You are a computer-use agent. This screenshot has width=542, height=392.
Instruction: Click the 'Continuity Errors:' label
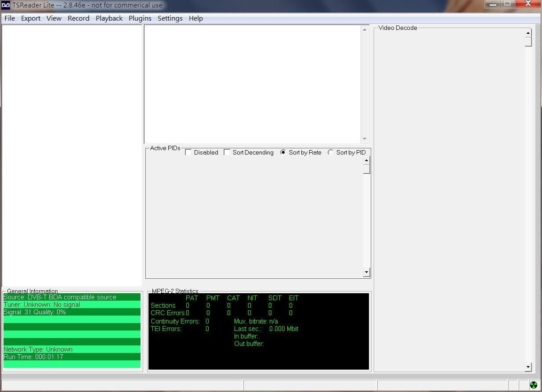click(175, 321)
